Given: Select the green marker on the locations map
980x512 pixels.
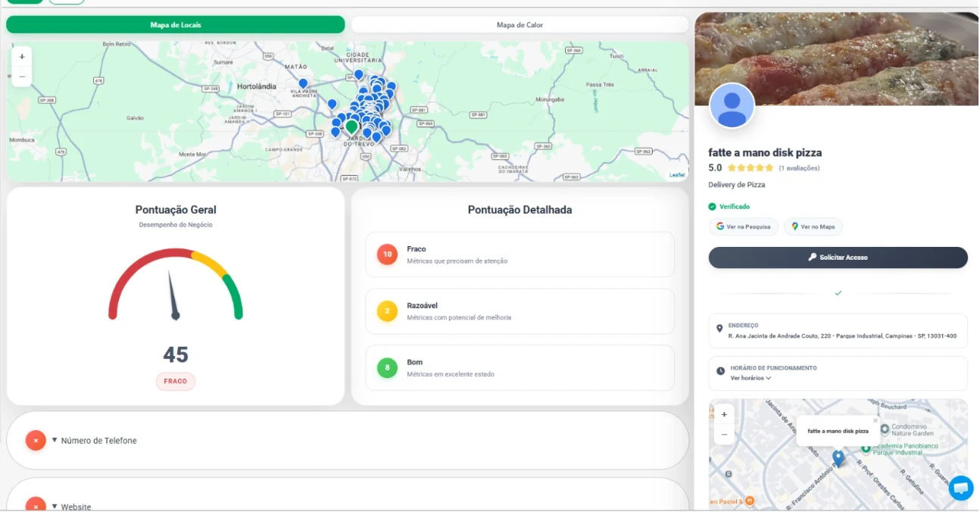Looking at the screenshot, I should tap(351, 127).
